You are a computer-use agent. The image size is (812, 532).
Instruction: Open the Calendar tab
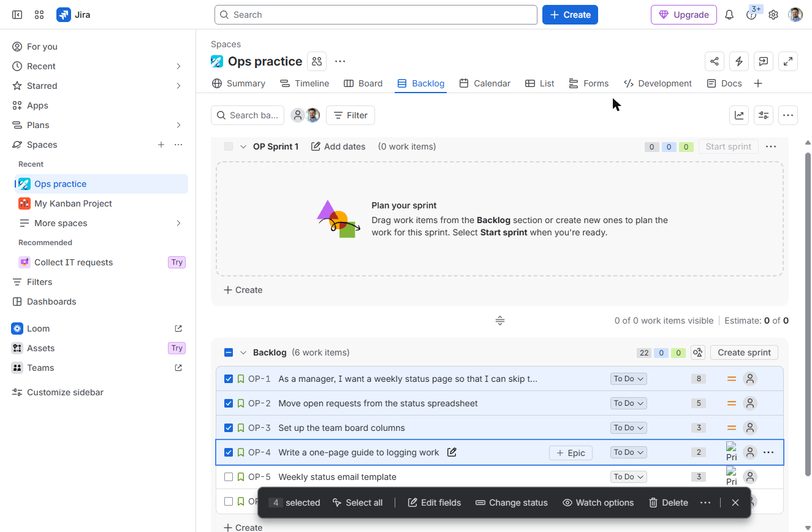[x=485, y=83]
